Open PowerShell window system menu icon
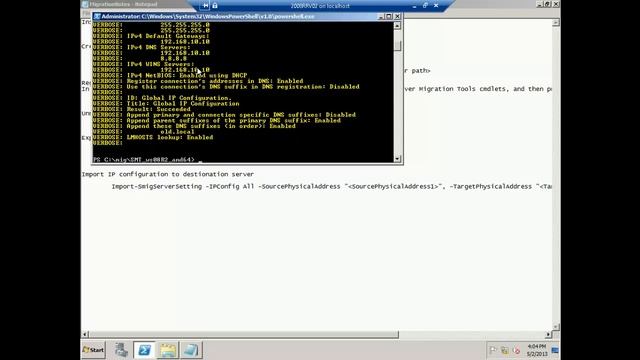Image resolution: width=640 pixels, height=360 pixels. [x=97, y=16]
